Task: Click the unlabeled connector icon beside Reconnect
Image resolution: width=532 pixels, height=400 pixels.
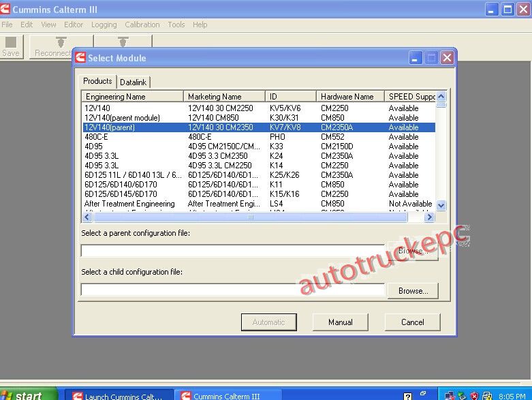Action: (123, 42)
